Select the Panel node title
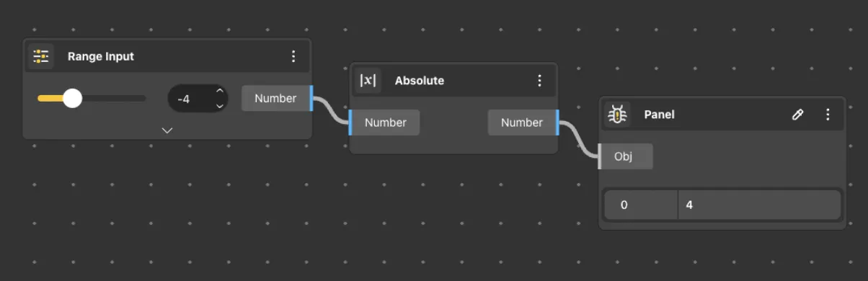 (x=660, y=115)
